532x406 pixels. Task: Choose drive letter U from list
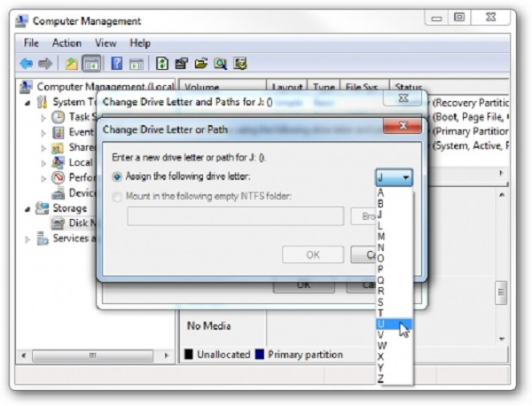tap(381, 324)
